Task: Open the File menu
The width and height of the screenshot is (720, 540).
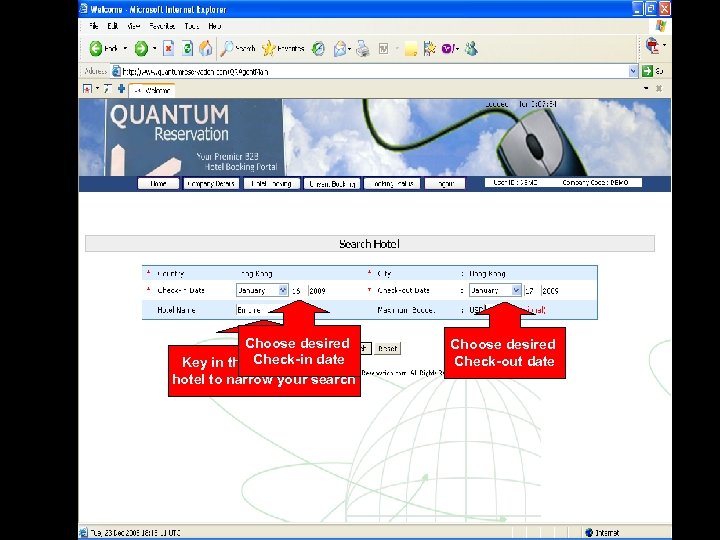Action: click(94, 26)
